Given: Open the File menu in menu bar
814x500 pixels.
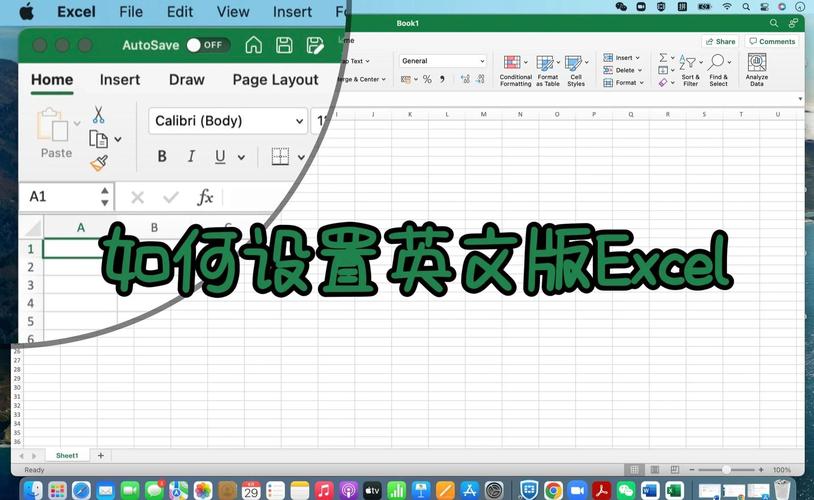Looking at the screenshot, I should [x=131, y=12].
